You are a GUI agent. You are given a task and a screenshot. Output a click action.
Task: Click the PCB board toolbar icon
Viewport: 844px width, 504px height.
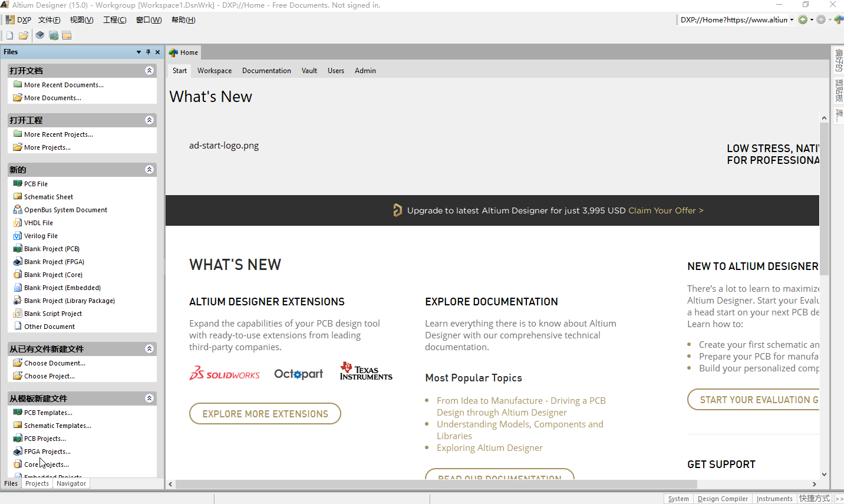[x=54, y=35]
